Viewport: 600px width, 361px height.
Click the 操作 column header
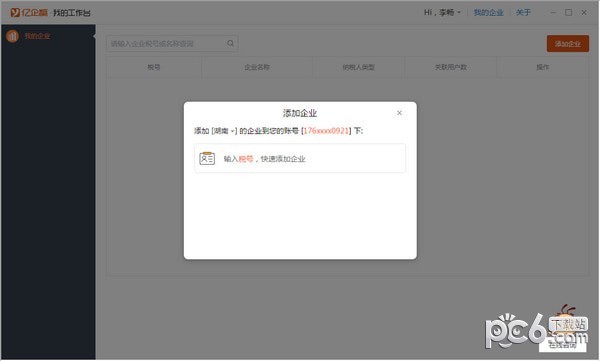tap(543, 67)
